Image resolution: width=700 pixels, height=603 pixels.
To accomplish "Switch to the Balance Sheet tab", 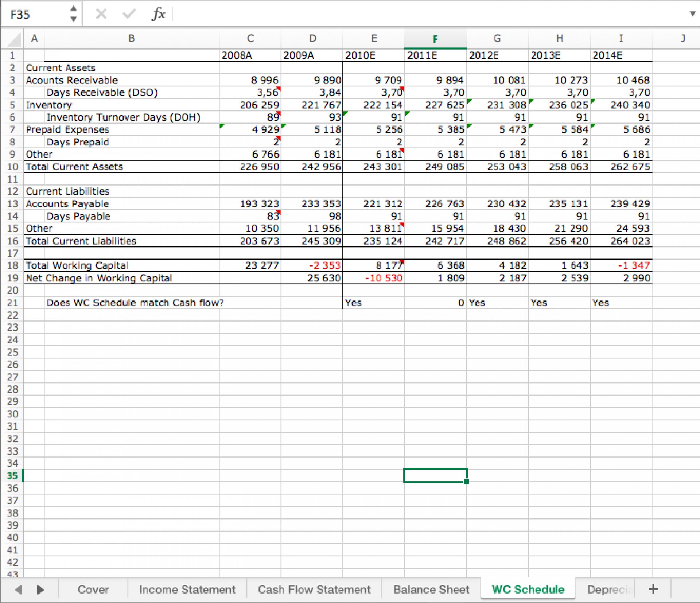I will 431,589.
